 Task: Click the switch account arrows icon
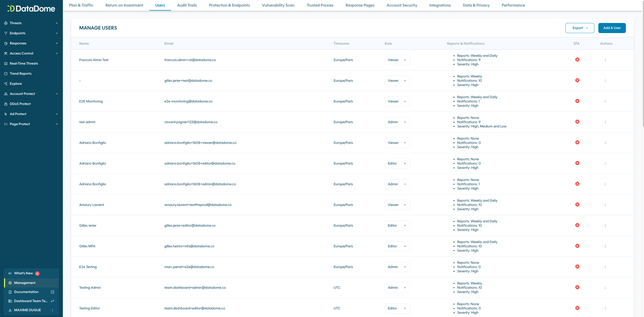tap(52, 301)
